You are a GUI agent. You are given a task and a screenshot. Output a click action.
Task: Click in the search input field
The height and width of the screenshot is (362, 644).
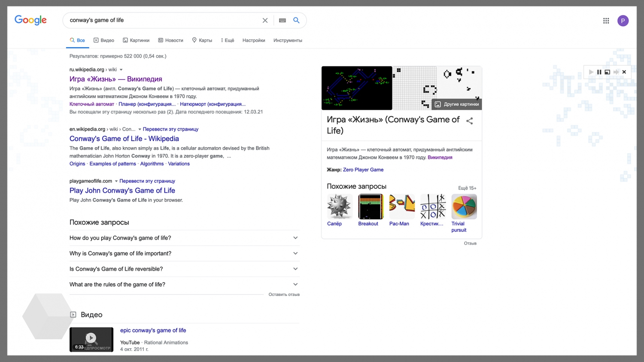point(163,20)
